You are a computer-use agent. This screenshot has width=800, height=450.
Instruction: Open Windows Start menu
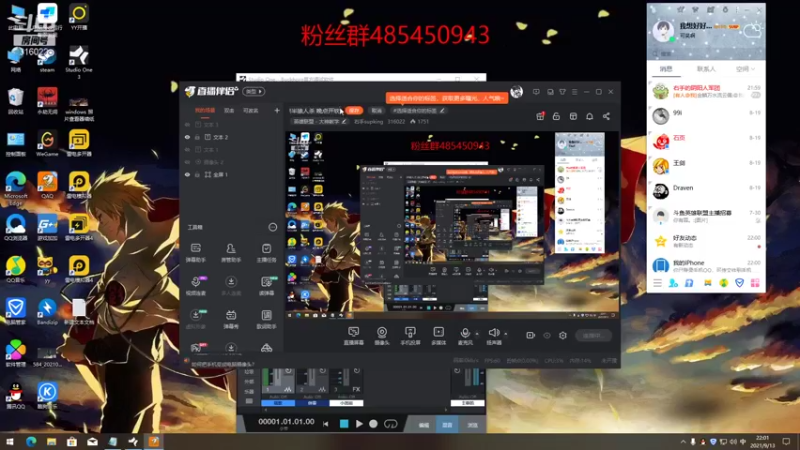pos(10,441)
